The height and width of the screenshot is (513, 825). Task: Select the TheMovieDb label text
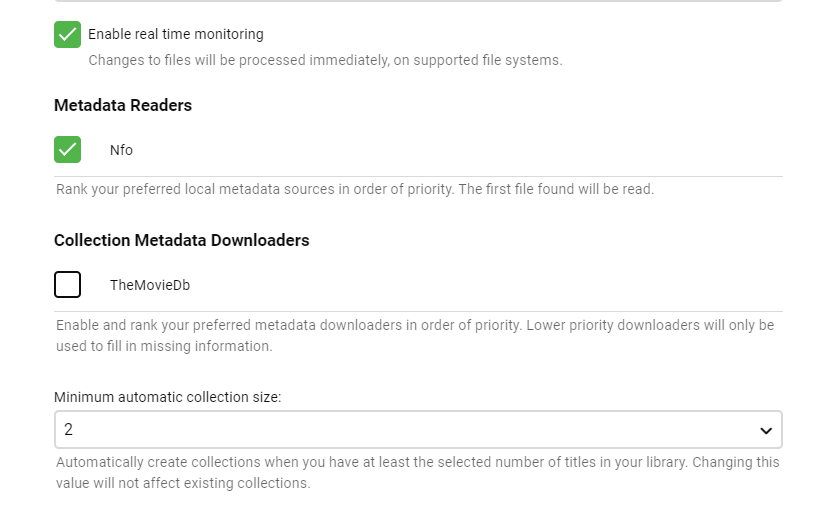(150, 285)
